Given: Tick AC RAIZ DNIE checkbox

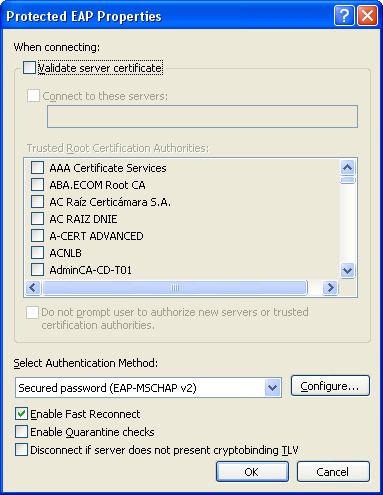Looking at the screenshot, I should coord(37,218).
